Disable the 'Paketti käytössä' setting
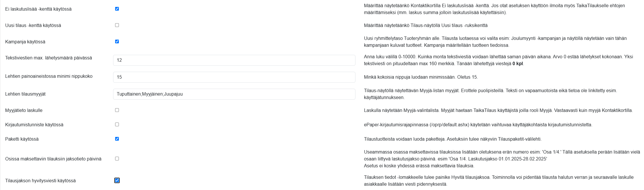The width and height of the screenshot is (644, 190). 117,139
